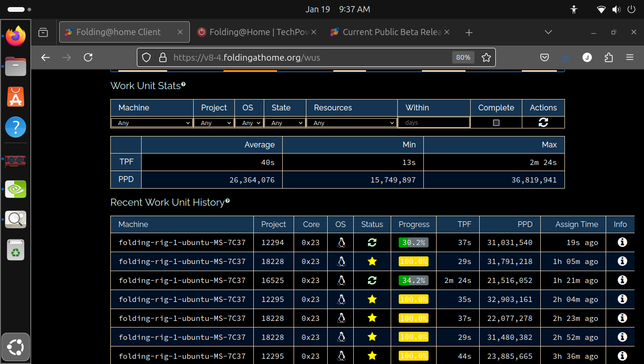Screen dimensions: 644x364
Task: Open the Firefox downloads panel
Action: [x=565, y=57]
